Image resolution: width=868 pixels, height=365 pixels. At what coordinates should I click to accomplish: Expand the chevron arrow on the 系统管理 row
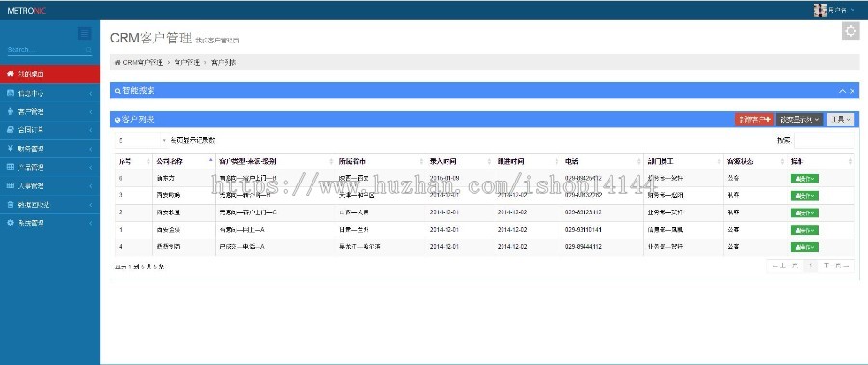click(91, 223)
